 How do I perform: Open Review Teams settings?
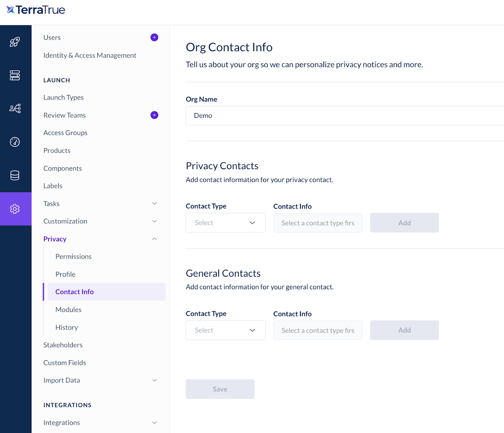pyautogui.click(x=65, y=115)
